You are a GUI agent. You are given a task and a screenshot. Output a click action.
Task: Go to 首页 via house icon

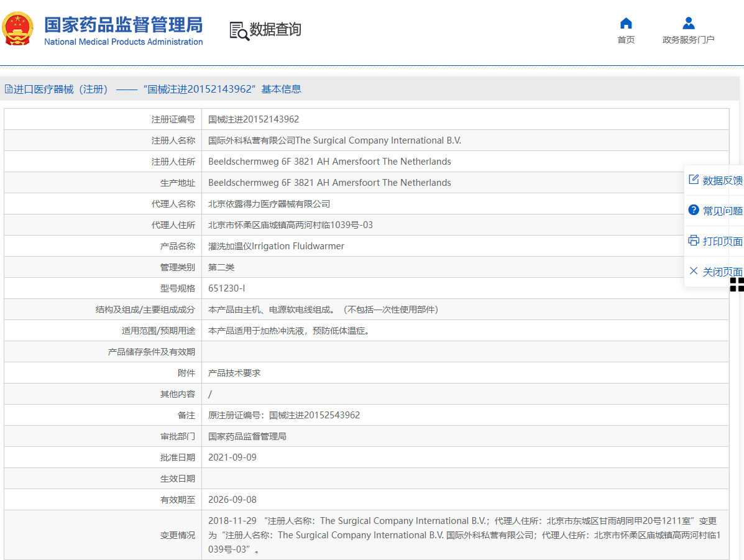click(626, 23)
